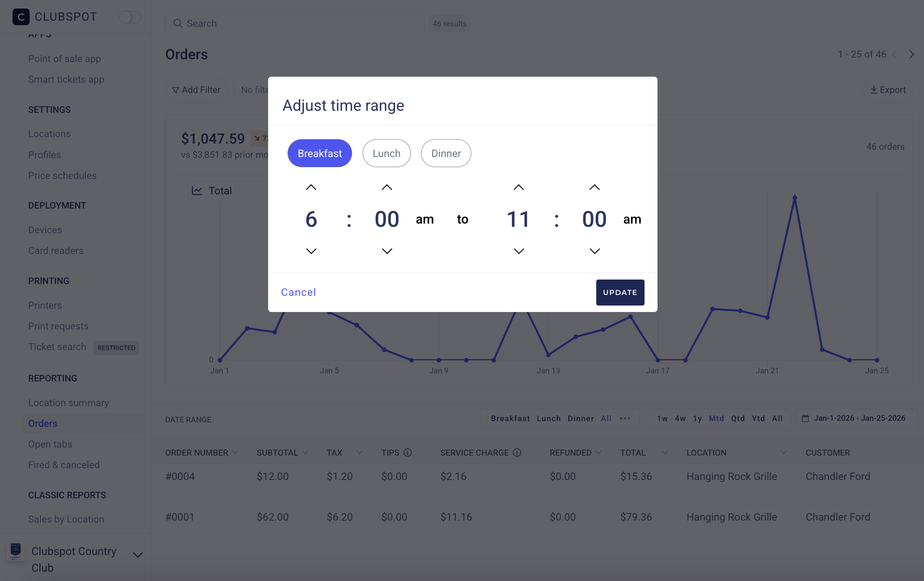
Task: Select the Lunch preset pill
Action: [x=387, y=153]
